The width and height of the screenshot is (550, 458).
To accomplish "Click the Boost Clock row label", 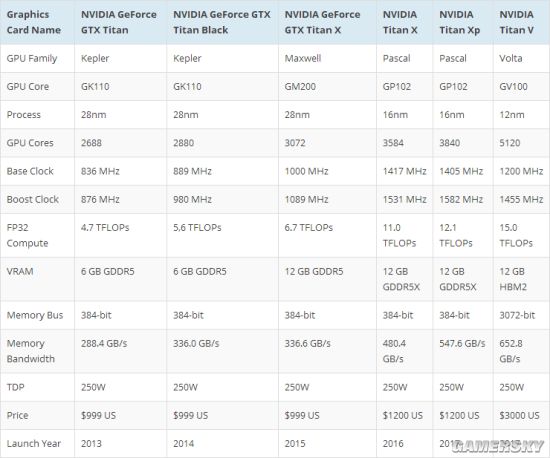I will (x=33, y=199).
